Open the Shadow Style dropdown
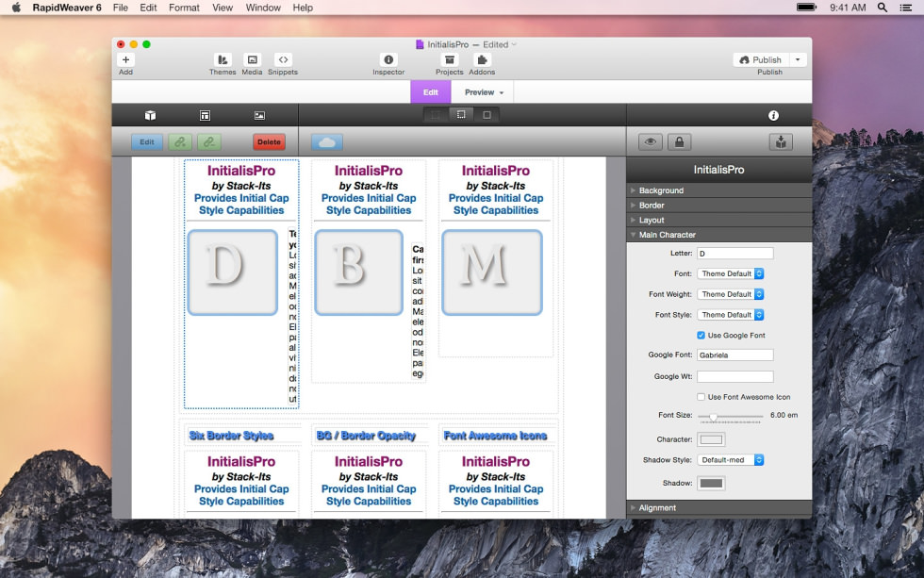Screen dimensions: 924x578 click(731, 459)
